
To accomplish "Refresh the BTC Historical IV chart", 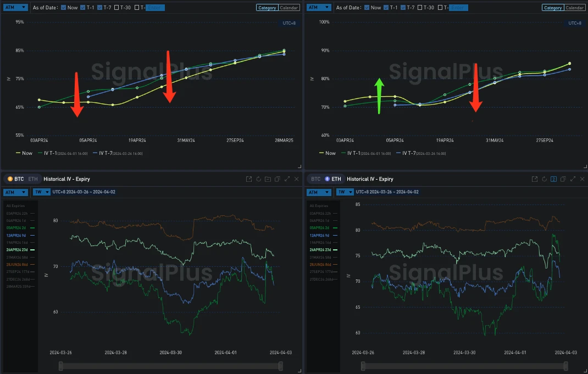I will pyautogui.click(x=258, y=179).
